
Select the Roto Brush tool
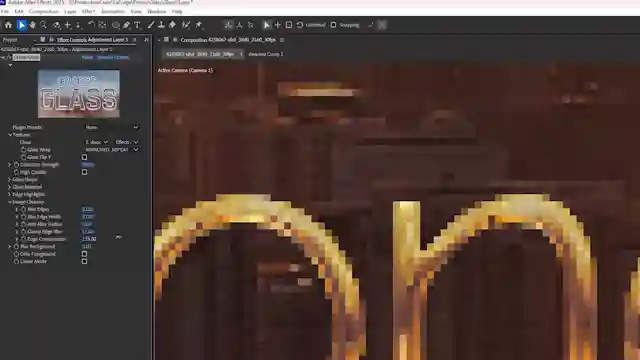click(186, 25)
